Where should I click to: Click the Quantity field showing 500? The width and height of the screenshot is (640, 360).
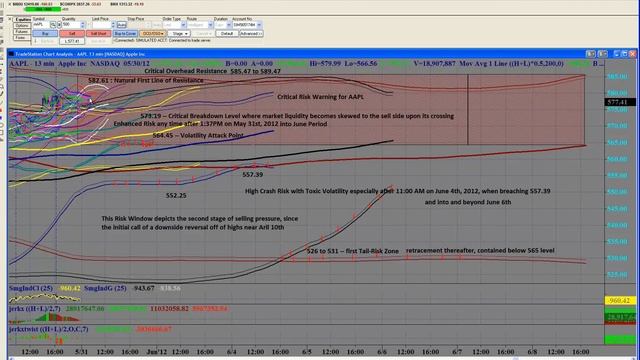click(x=71, y=25)
